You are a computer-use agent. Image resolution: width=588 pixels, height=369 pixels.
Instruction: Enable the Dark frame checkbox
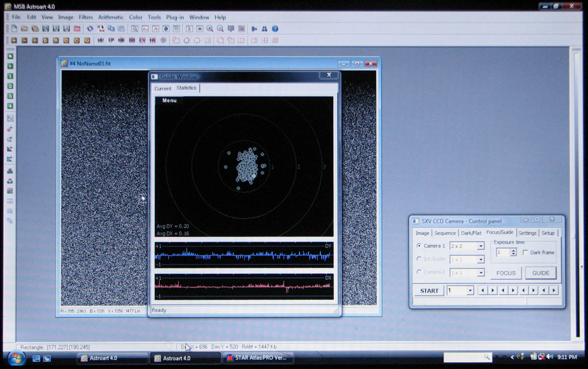click(525, 252)
